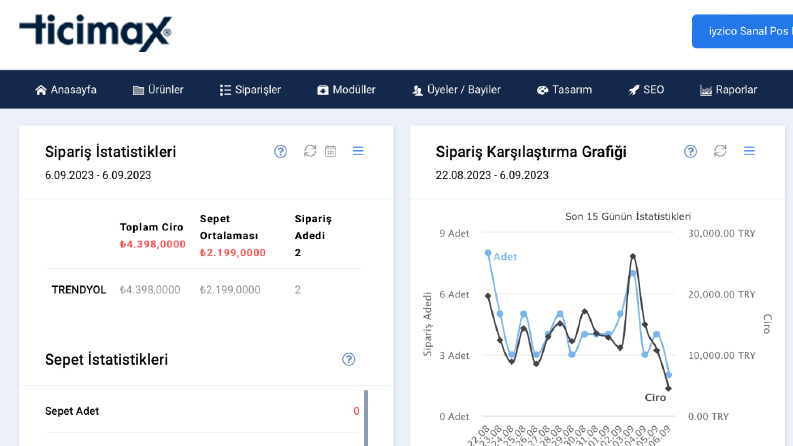Click the Sepet Adet red value 0
Screen dimensions: 793x446
pos(357,411)
